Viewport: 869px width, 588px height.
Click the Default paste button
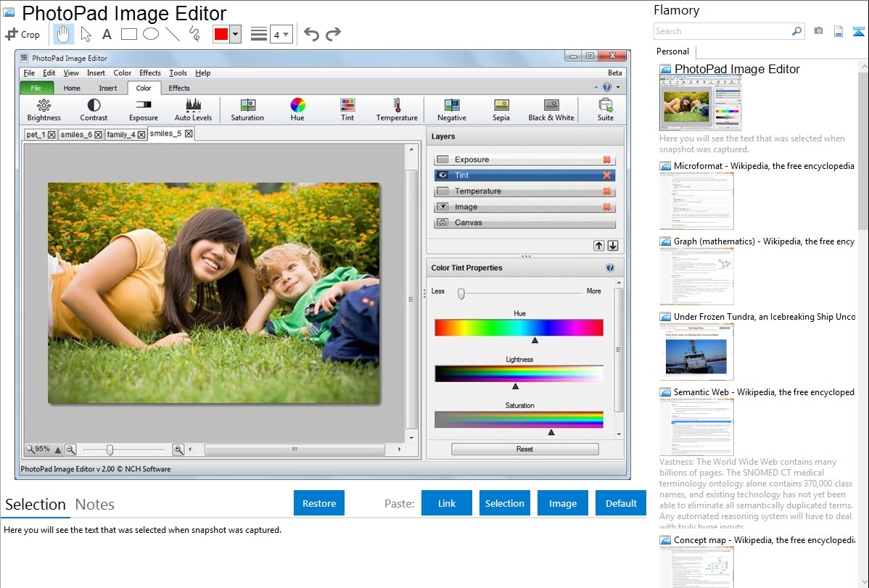tap(621, 503)
